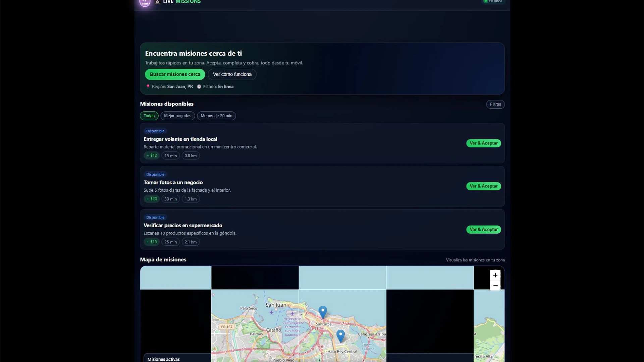
Task: Open Ver cómo funciona
Action: pyautogui.click(x=232, y=74)
